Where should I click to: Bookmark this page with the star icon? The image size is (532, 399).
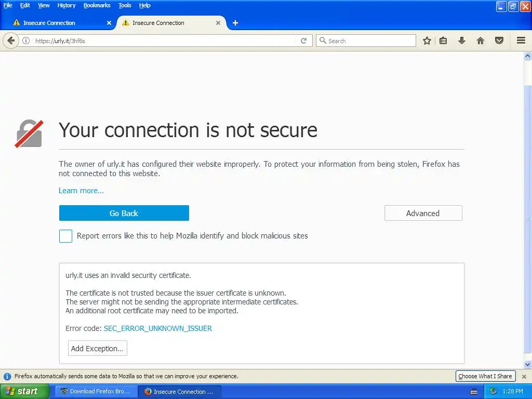pyautogui.click(x=427, y=41)
